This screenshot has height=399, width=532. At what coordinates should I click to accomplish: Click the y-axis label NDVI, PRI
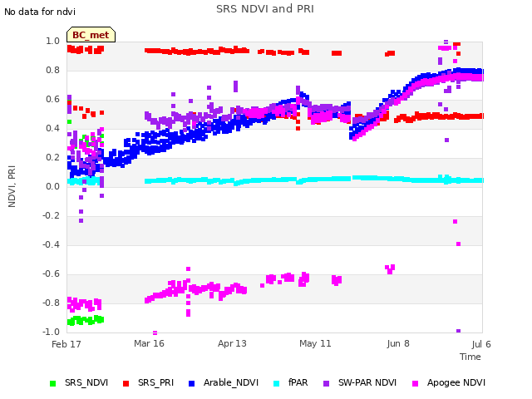(x=12, y=186)
